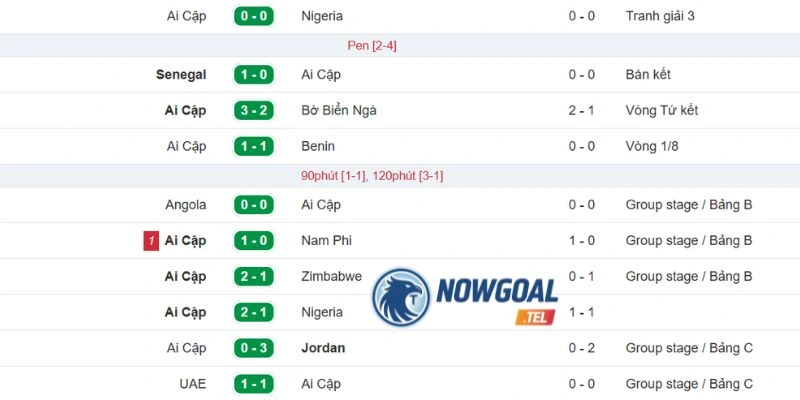Select the 0 - 3 score versus Jordan

coord(254,348)
